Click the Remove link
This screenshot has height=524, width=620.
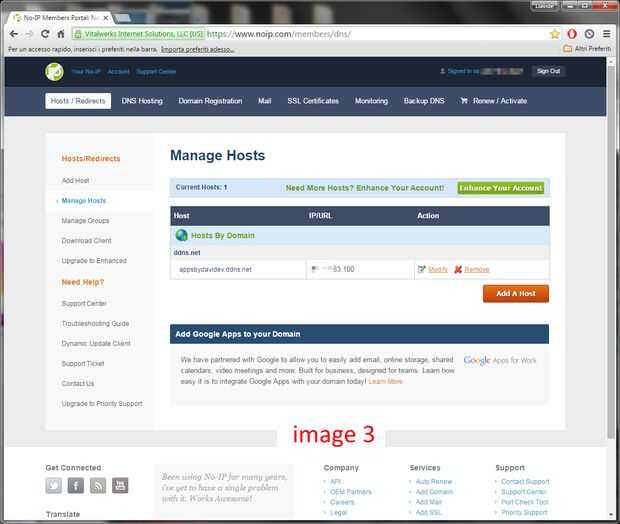(476, 269)
